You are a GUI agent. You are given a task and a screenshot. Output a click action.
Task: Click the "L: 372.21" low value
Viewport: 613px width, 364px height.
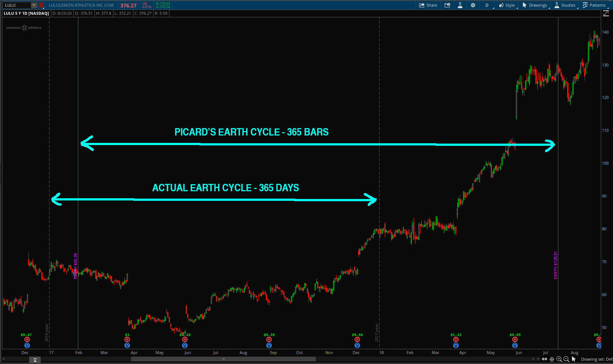(x=123, y=13)
